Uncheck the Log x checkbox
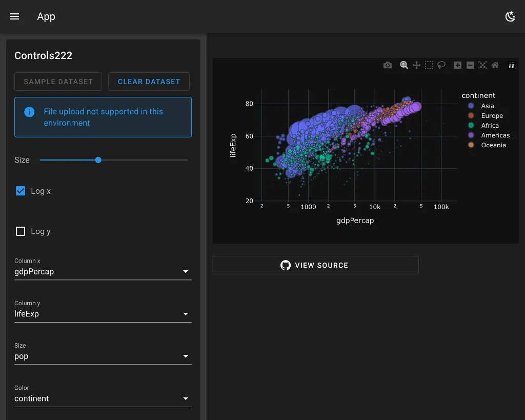Screen dimensions: 525x420 click(x=21, y=191)
